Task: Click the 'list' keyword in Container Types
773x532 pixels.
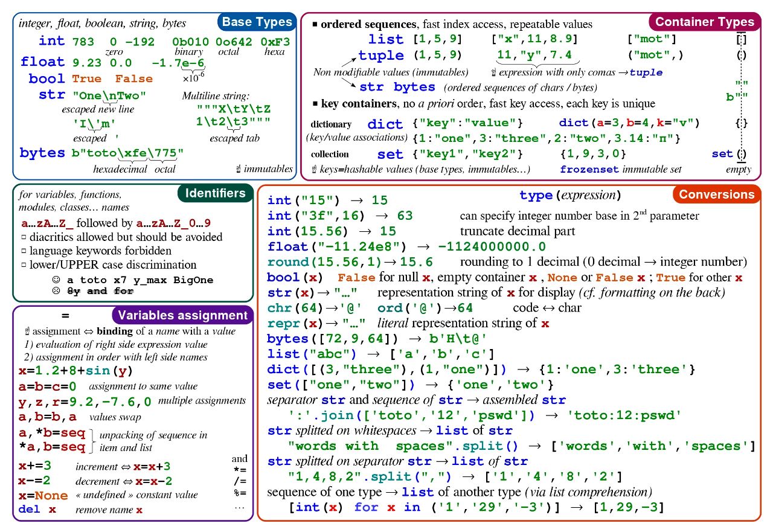Action: pyautogui.click(x=386, y=39)
